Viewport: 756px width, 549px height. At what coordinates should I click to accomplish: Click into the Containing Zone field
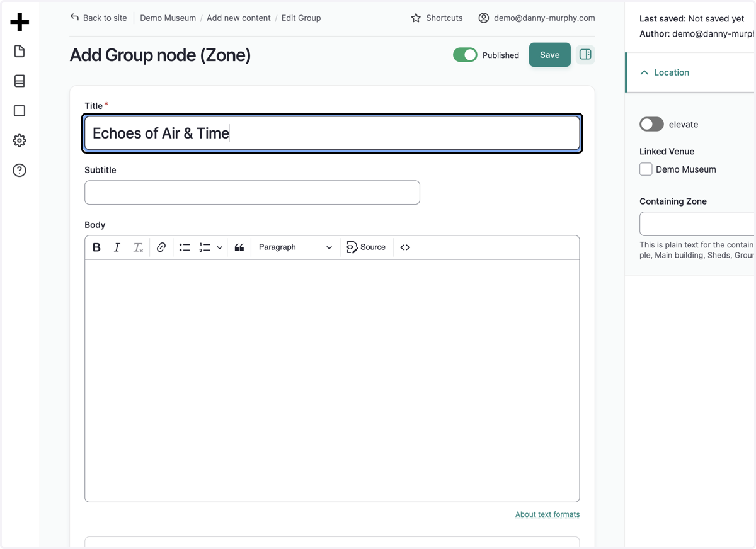[697, 224]
